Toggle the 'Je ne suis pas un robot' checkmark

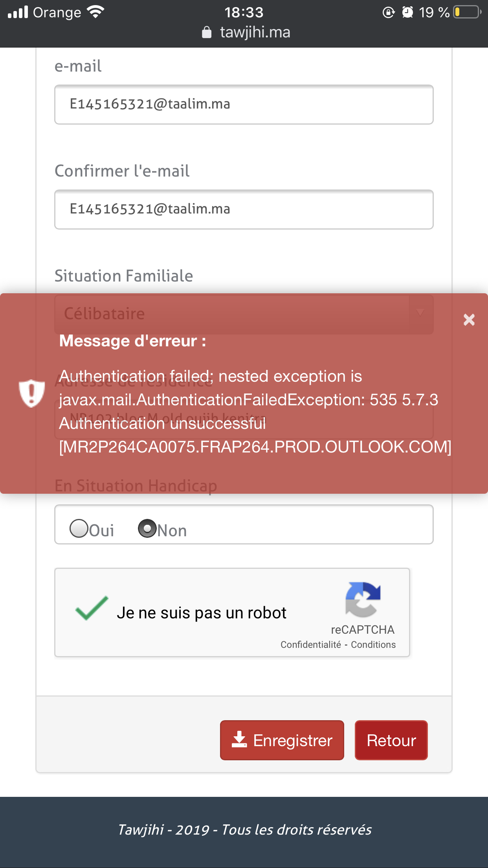point(92,609)
